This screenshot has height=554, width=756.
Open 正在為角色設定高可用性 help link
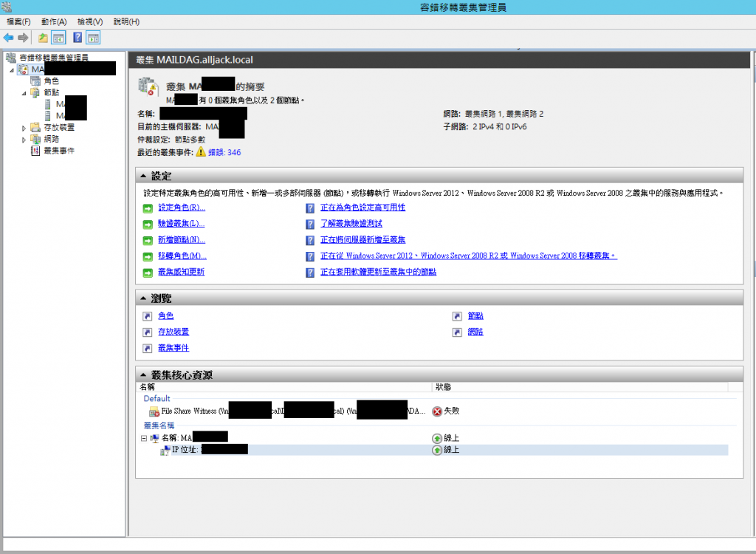pos(363,208)
